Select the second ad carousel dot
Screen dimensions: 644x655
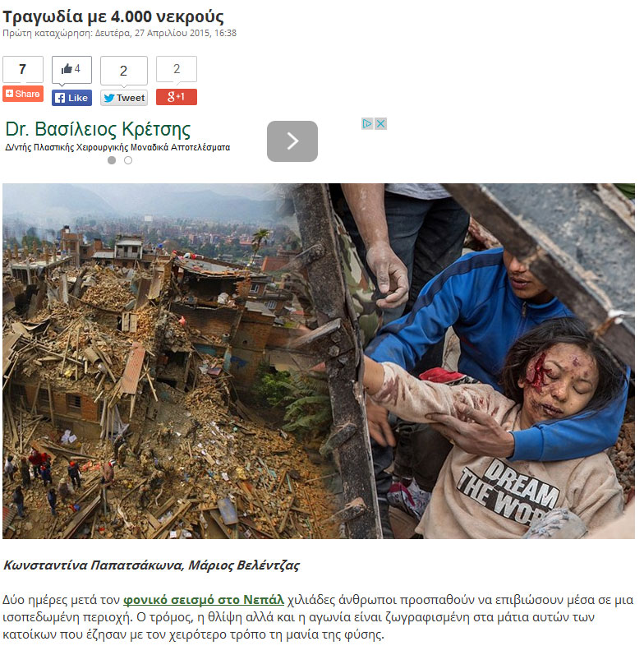(128, 160)
